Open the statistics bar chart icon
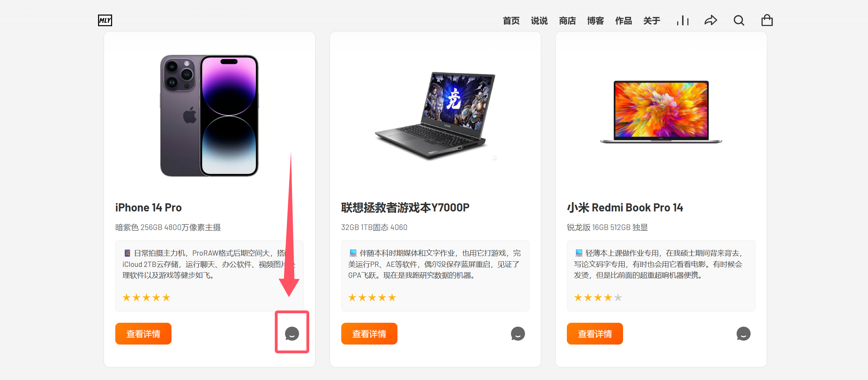 coord(682,20)
